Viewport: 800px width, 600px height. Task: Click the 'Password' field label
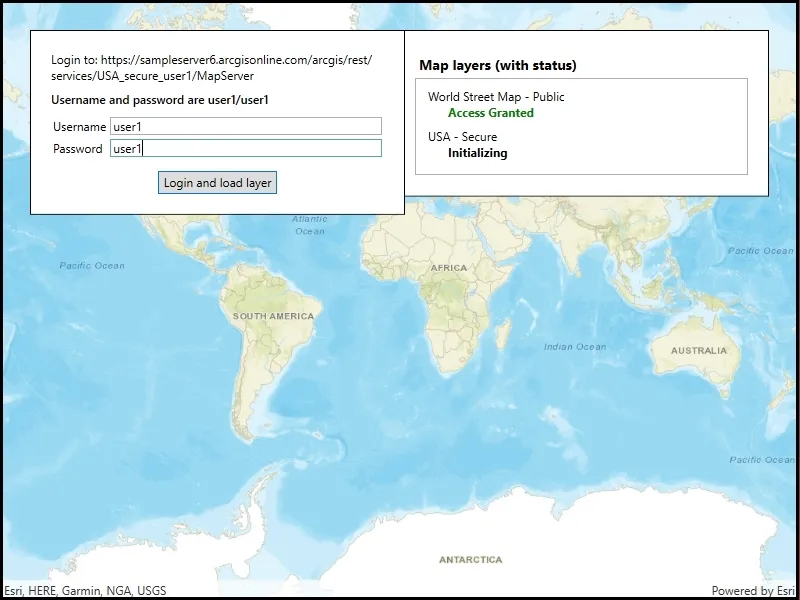click(x=78, y=148)
